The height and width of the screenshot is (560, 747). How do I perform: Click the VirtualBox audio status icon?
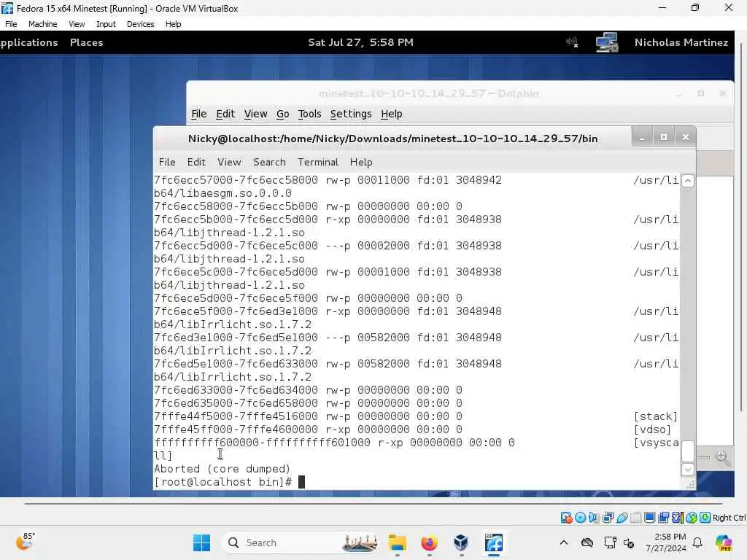coord(594,518)
